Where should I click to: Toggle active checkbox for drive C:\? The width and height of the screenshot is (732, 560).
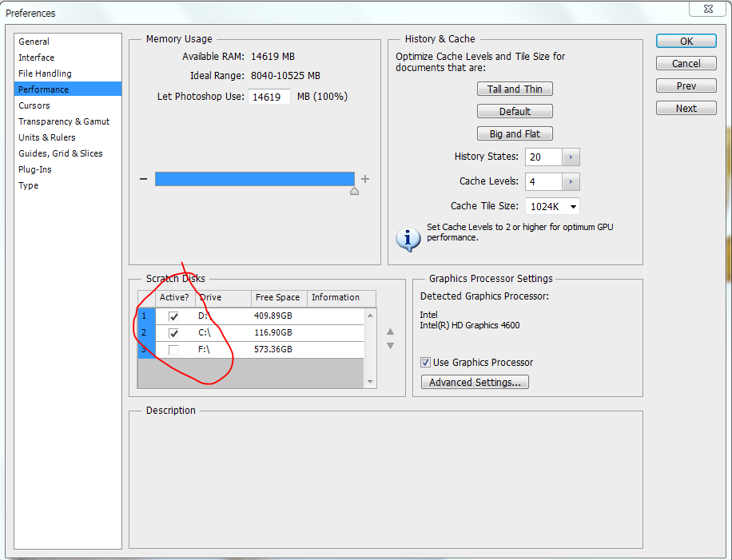tap(173, 333)
